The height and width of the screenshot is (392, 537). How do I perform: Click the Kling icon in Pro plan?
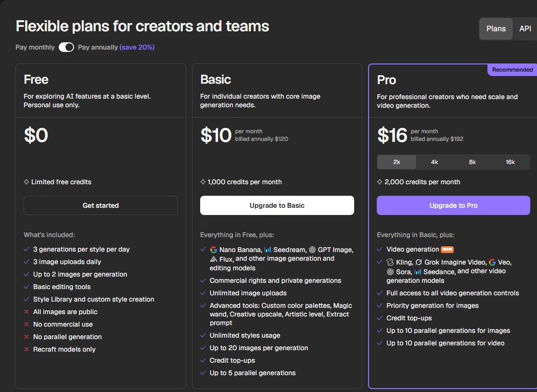pyautogui.click(x=390, y=262)
